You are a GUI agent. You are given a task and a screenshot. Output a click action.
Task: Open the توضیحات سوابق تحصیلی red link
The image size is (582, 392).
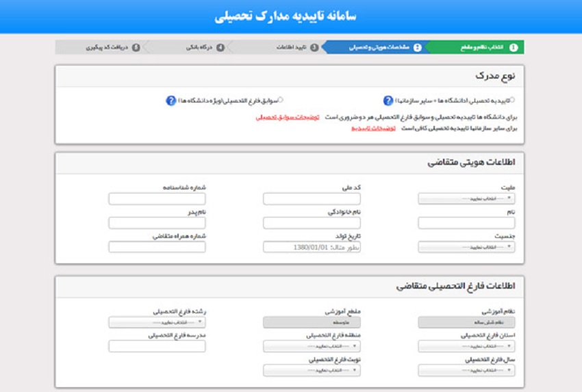point(288,117)
